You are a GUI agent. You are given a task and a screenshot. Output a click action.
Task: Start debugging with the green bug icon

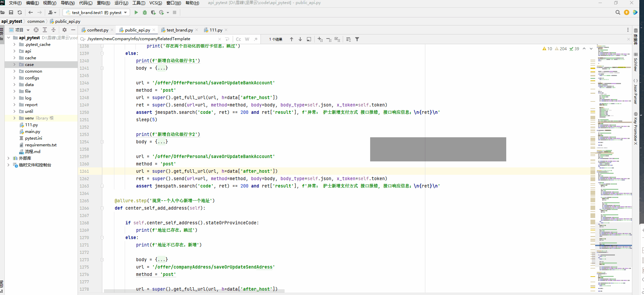(x=145, y=12)
